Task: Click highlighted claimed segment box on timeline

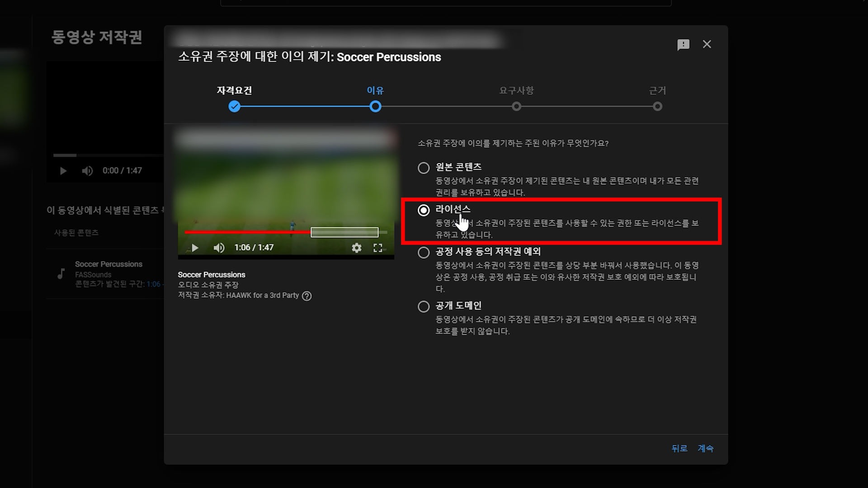Action: pyautogui.click(x=344, y=232)
